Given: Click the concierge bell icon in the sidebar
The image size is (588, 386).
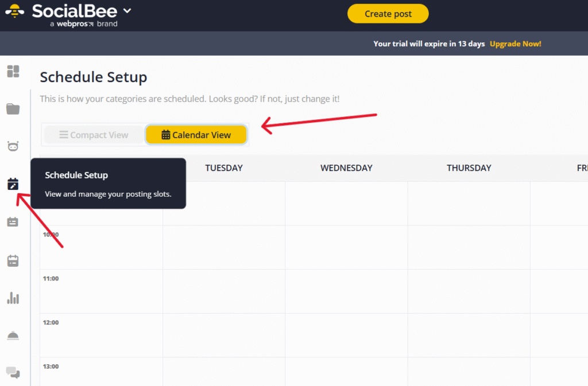Looking at the screenshot, I should [x=13, y=336].
